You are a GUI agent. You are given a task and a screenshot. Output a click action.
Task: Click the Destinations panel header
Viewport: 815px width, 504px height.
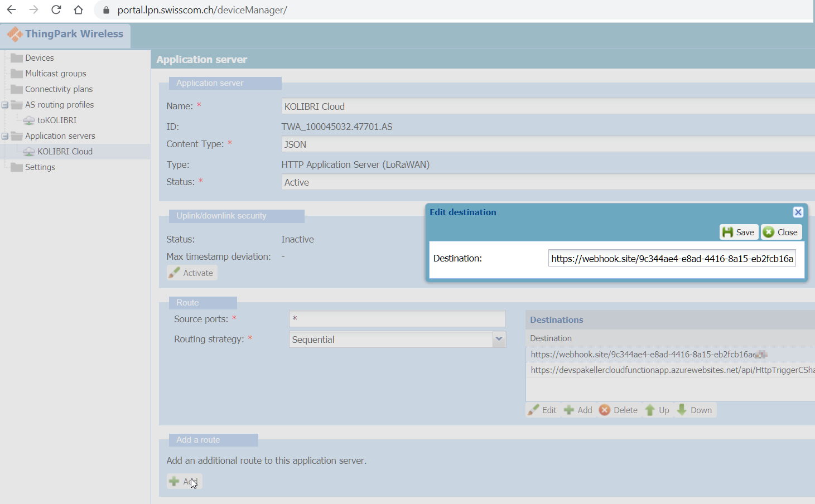coord(670,320)
